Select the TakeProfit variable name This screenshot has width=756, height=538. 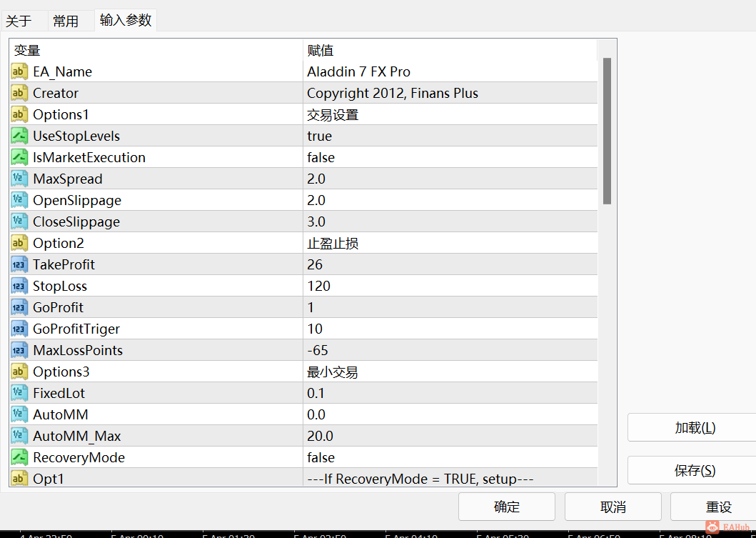[64, 264]
